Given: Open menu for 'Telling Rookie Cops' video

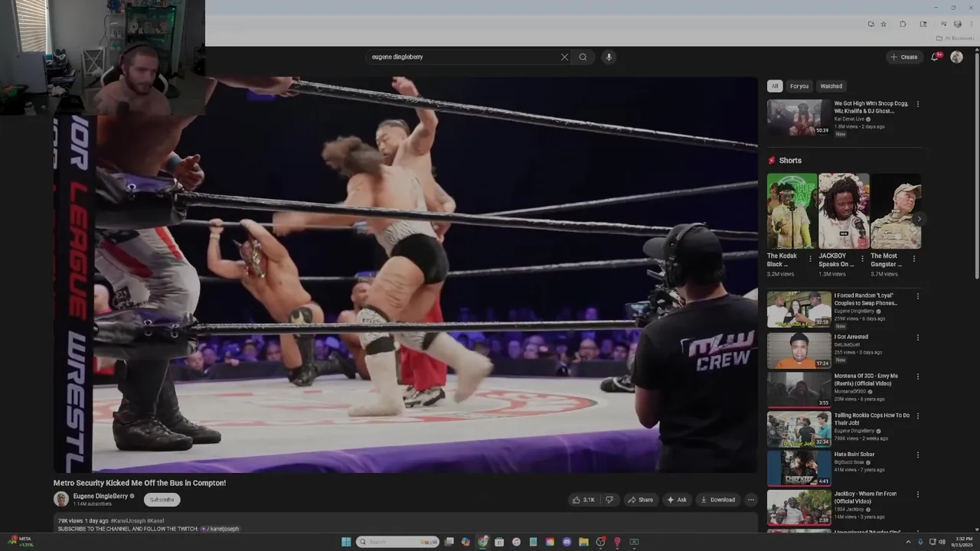Looking at the screenshot, I should coord(917,416).
